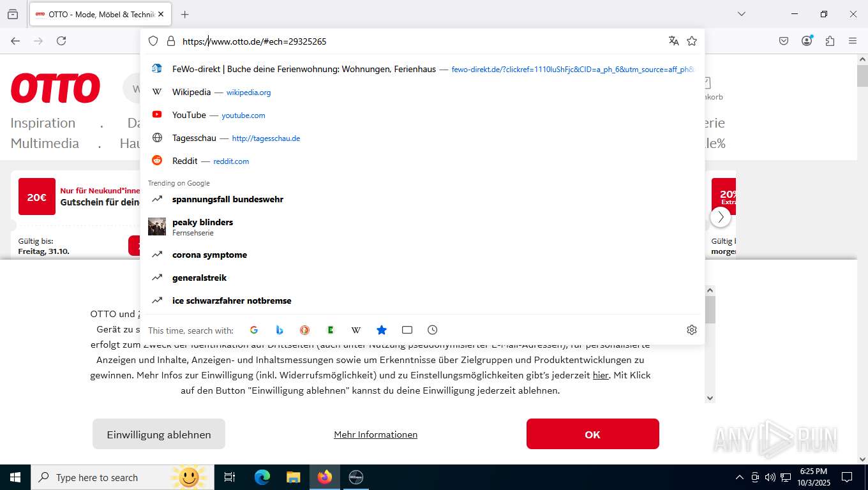Search in History clock icon
The height and width of the screenshot is (490, 868).
pyautogui.click(x=433, y=330)
